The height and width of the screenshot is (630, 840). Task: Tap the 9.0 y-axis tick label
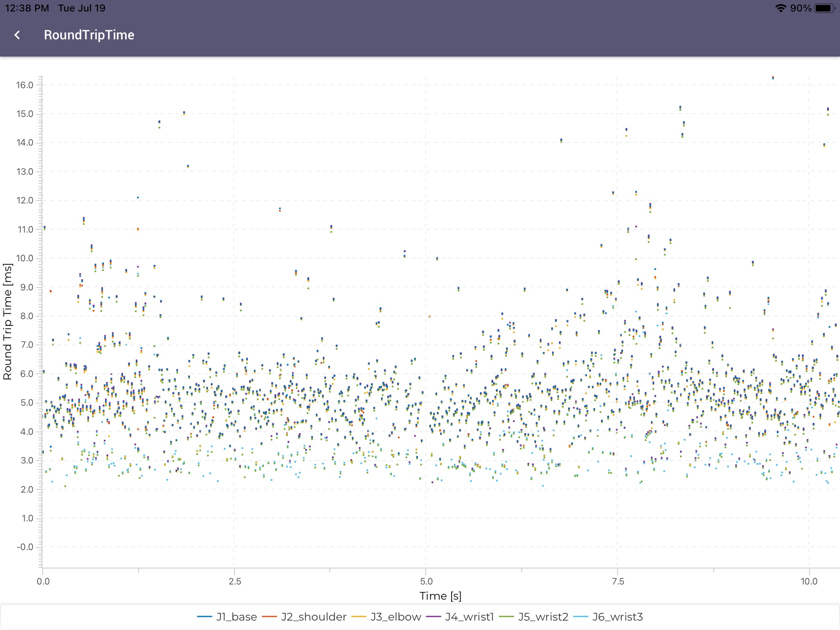[27, 287]
